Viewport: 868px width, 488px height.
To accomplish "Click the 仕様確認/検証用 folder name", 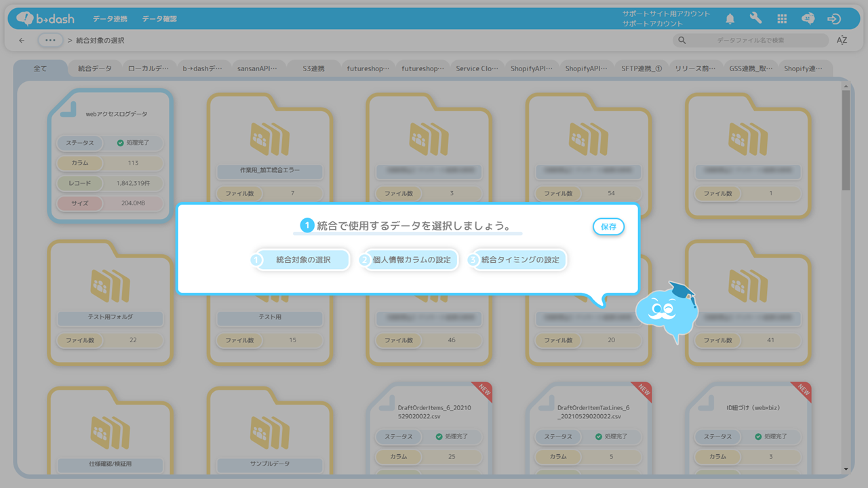I will 111,464.
